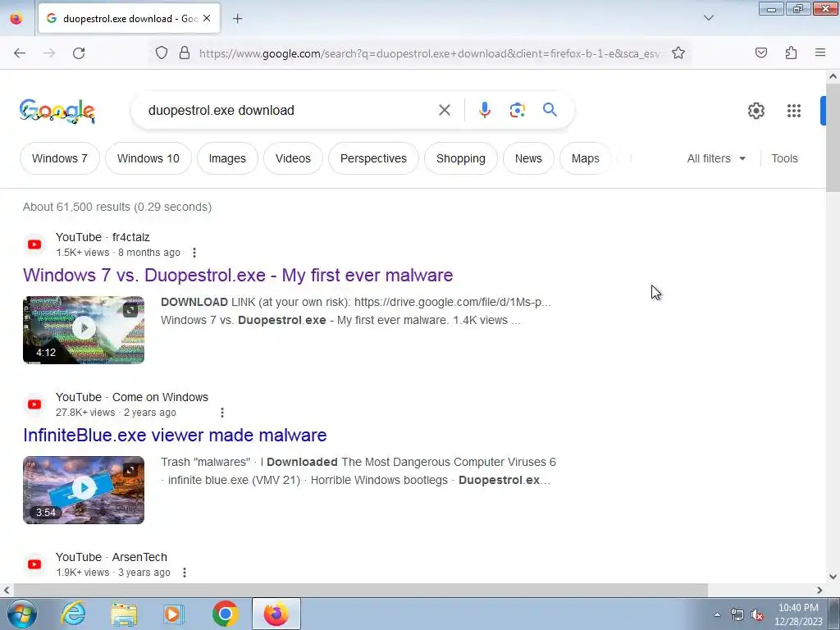840x630 pixels.
Task: Open the Firefox hamburger application menu
Action: click(x=820, y=52)
